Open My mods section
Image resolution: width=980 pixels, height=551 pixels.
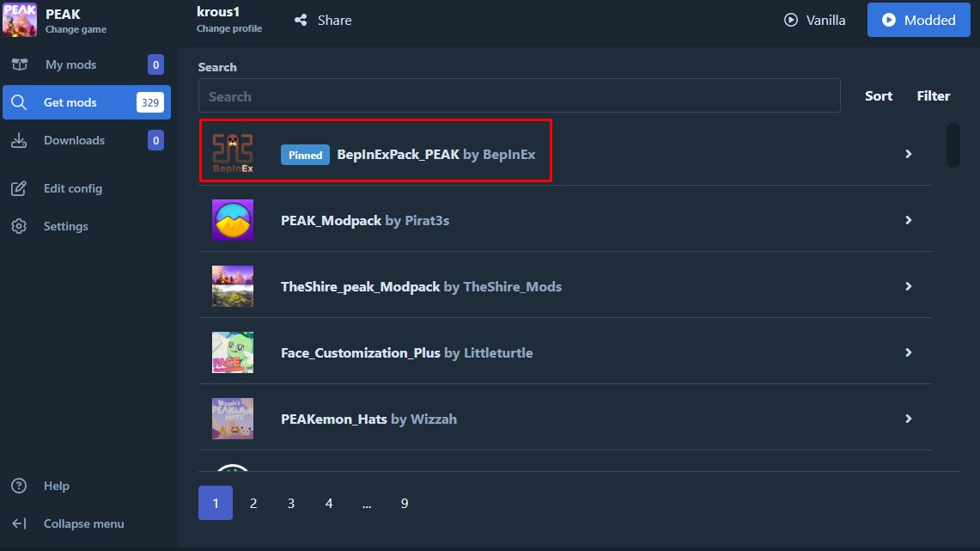click(x=86, y=64)
